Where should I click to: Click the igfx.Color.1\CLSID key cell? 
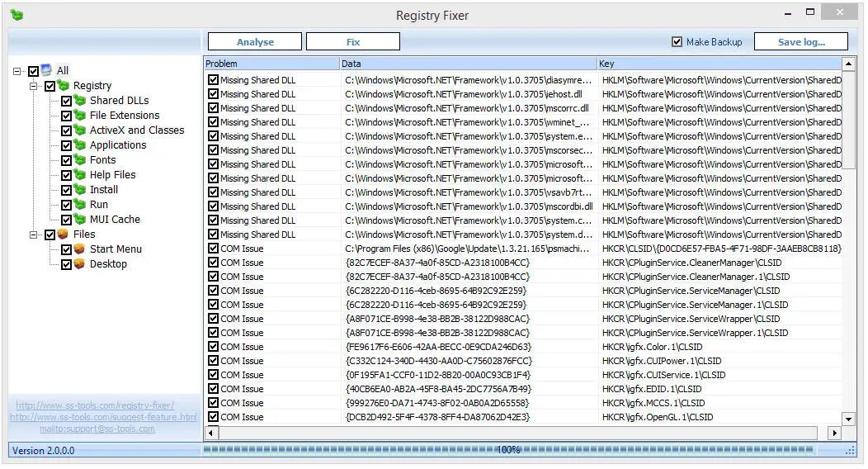tap(721, 347)
